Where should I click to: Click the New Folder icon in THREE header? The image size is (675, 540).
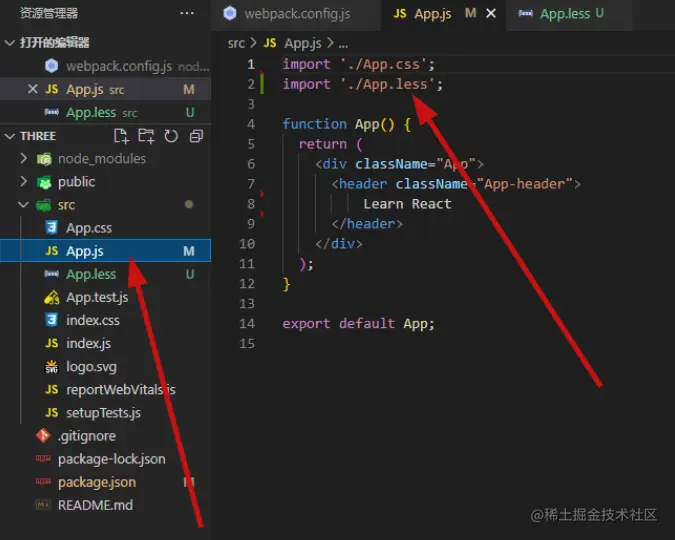(x=146, y=136)
